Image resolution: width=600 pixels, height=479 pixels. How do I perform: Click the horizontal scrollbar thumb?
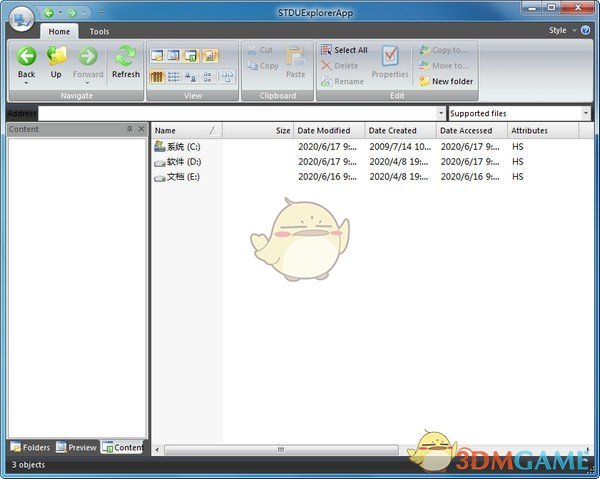281,450
